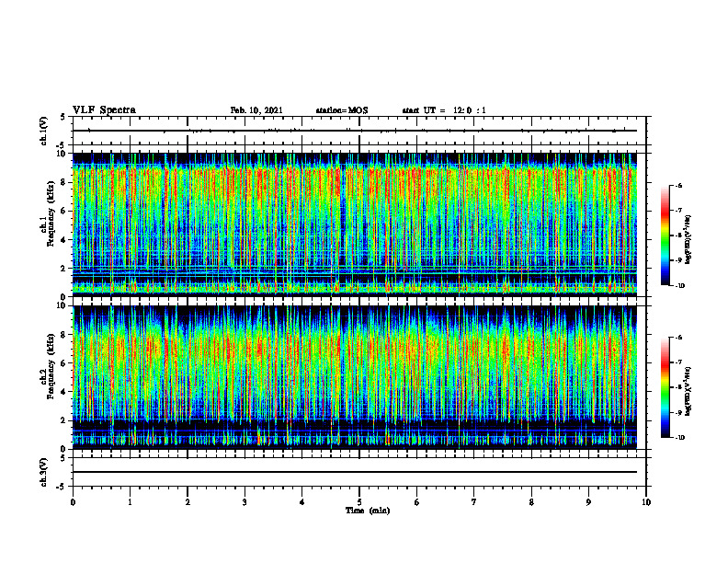Click the "-5" tick on ch.1(V) axis

pos(62,145)
